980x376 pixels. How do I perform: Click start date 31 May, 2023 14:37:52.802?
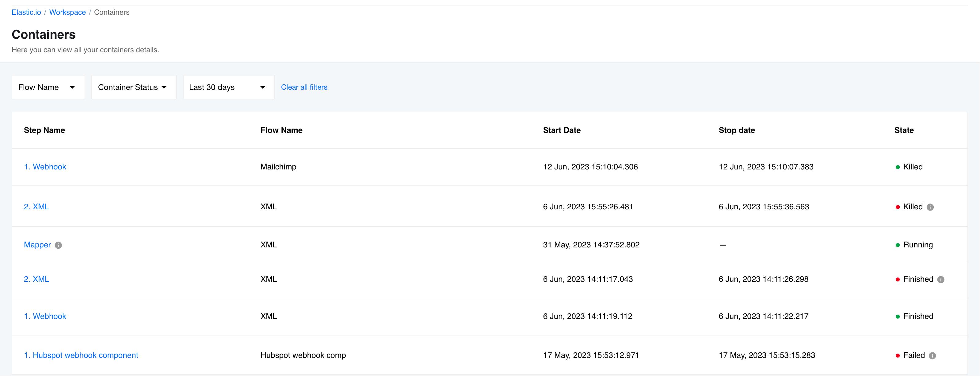[591, 245]
